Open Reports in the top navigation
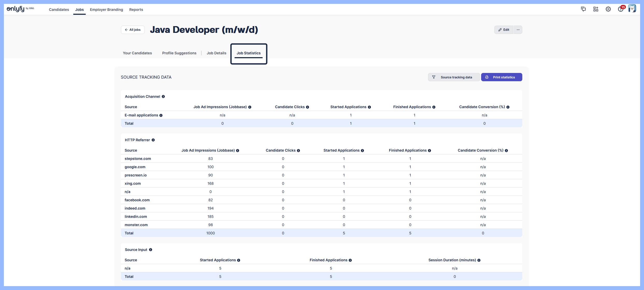The width and height of the screenshot is (644, 290). coord(136,10)
